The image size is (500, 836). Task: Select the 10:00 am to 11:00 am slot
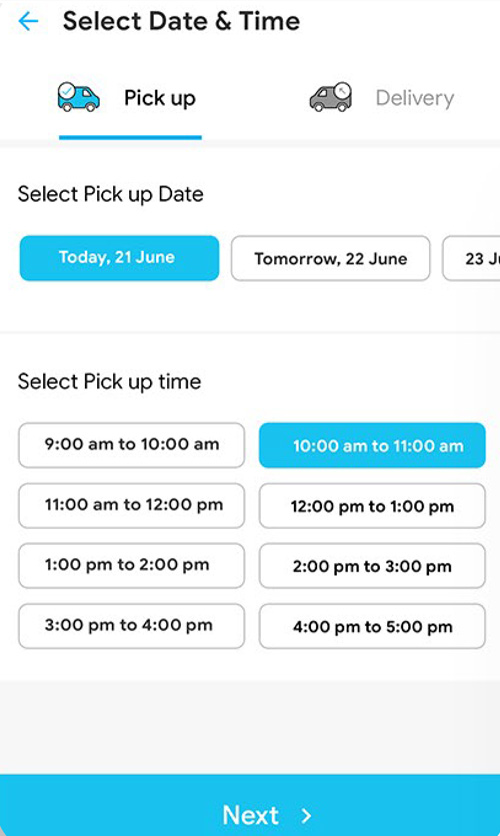coord(372,445)
